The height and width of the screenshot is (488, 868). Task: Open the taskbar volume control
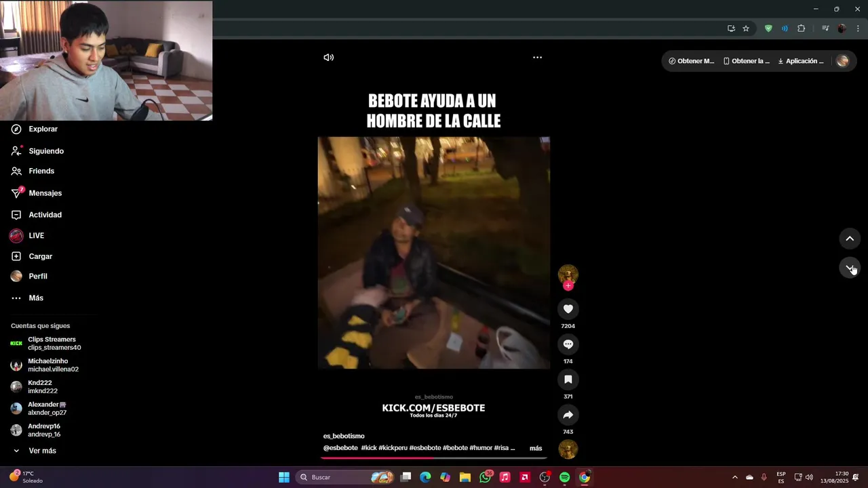[x=809, y=477]
